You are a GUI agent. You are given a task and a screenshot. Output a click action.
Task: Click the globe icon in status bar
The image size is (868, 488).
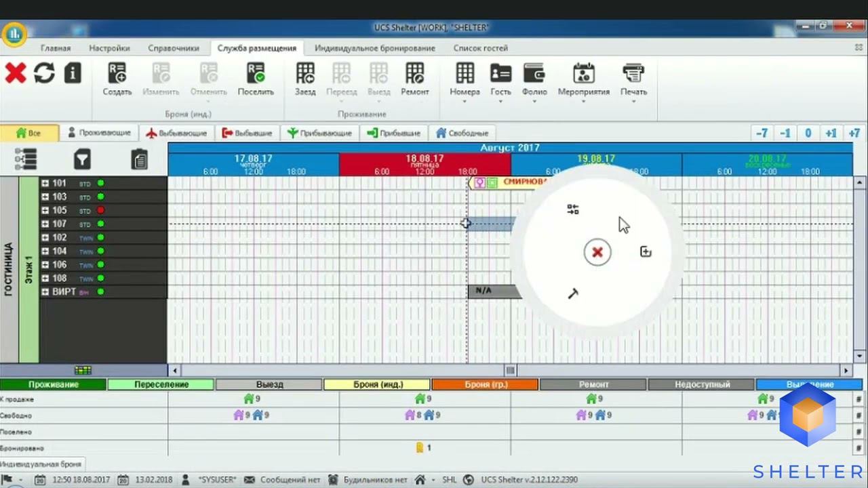coord(468,479)
